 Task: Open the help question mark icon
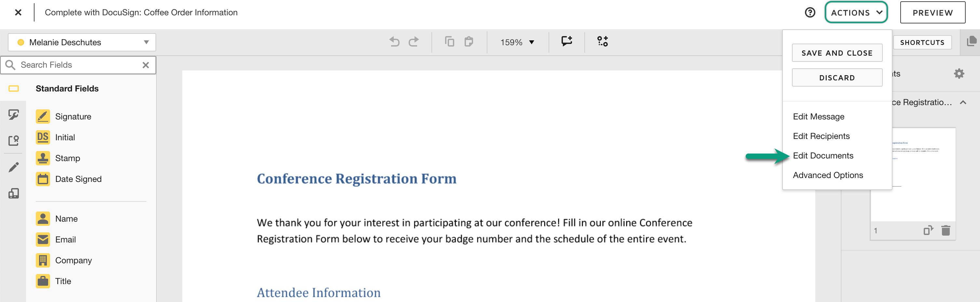(810, 13)
